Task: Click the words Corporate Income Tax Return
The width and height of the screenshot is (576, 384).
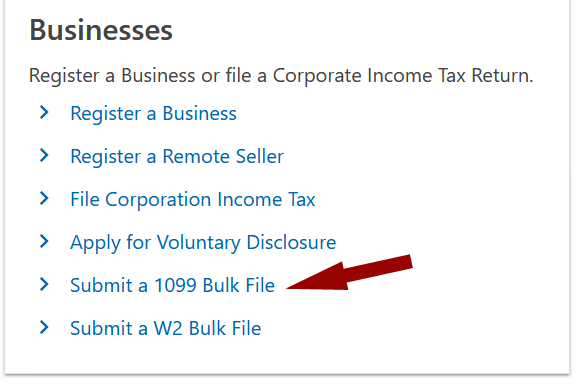Action: tap(403, 76)
